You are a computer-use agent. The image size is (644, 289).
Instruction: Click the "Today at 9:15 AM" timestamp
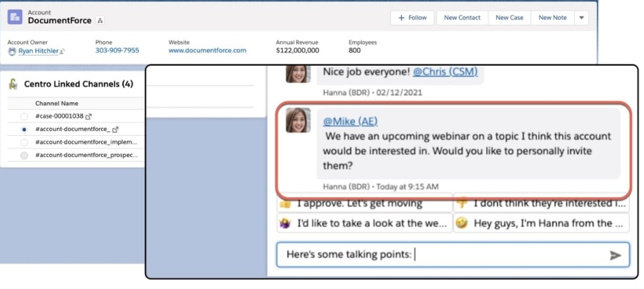pyautogui.click(x=407, y=187)
